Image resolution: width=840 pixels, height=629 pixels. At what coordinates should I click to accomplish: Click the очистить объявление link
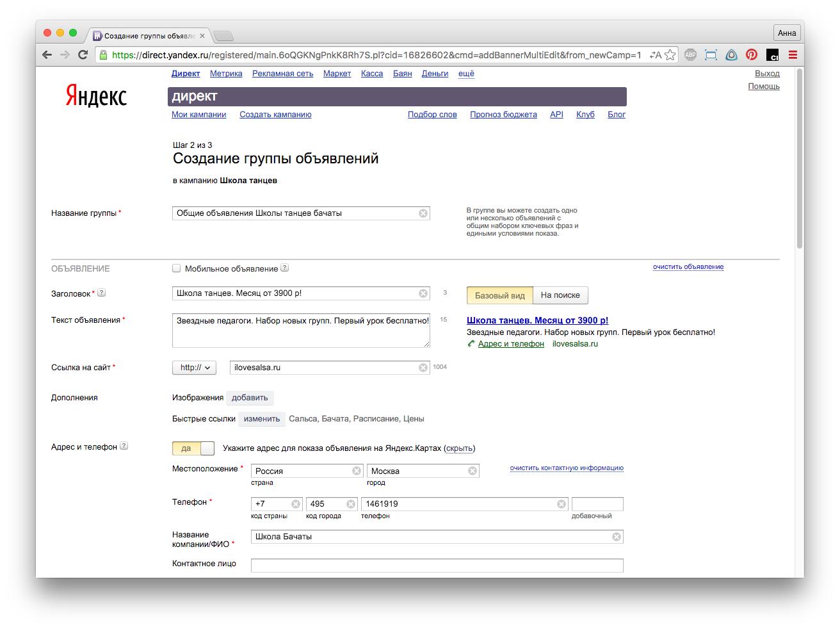point(688,267)
